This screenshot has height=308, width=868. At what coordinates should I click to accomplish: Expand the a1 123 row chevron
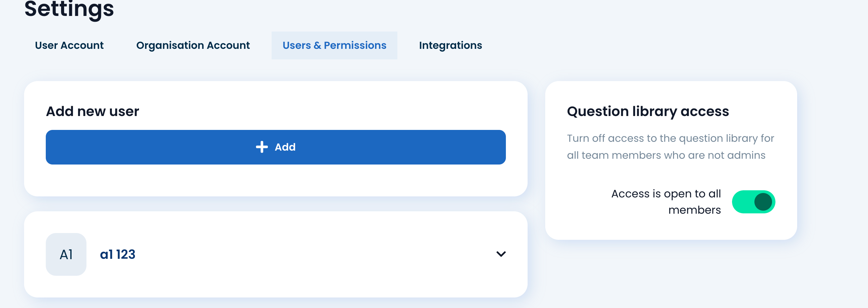click(501, 254)
